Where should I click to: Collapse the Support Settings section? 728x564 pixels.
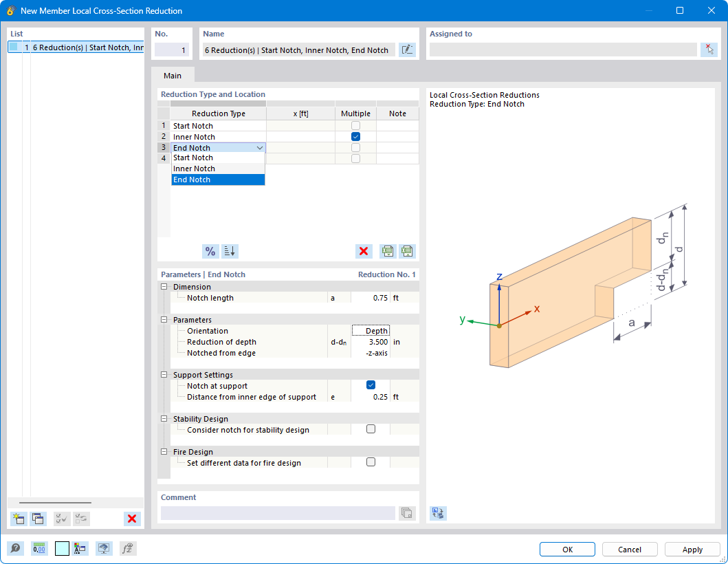pyautogui.click(x=164, y=374)
